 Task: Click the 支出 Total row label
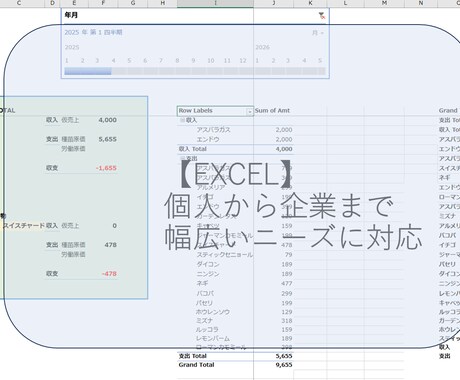pyautogui.click(x=193, y=356)
